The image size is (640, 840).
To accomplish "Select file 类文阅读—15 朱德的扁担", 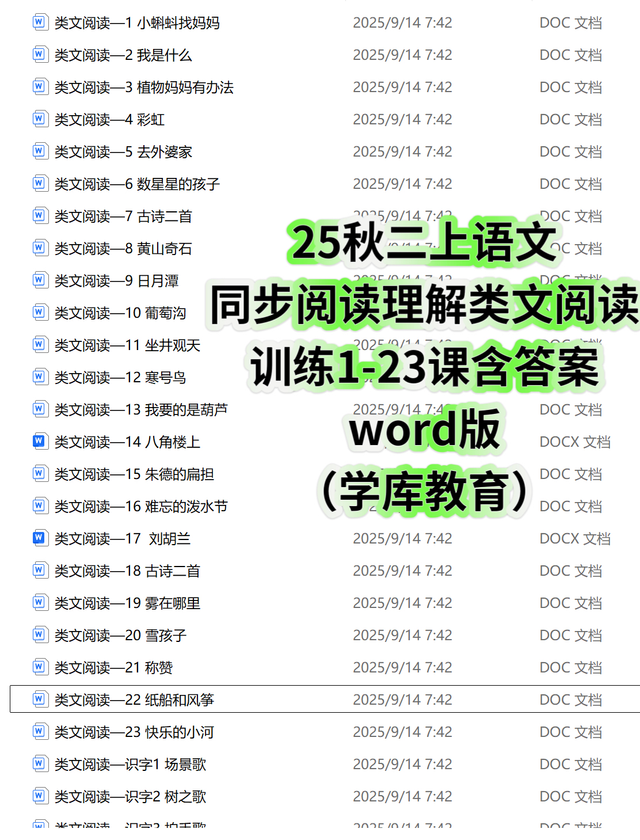I will click(x=134, y=474).
